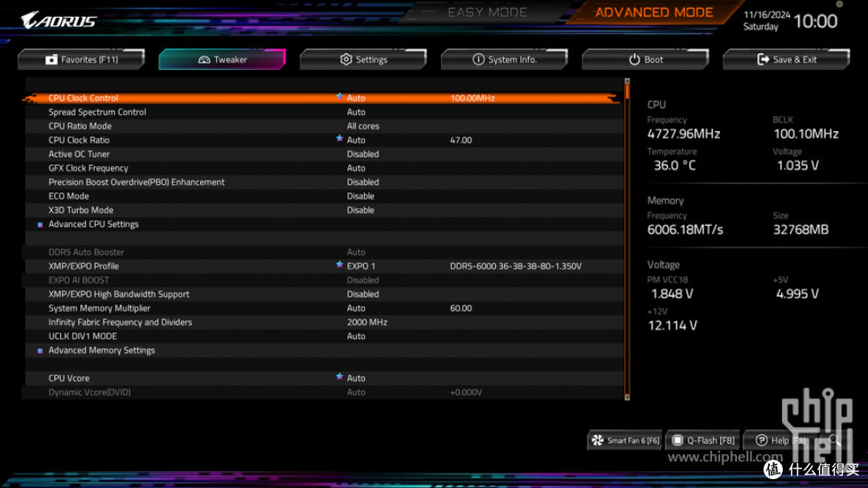This screenshot has width=868, height=488.
Task: Toggle favorite star on CPU Clock Control
Action: pos(339,96)
